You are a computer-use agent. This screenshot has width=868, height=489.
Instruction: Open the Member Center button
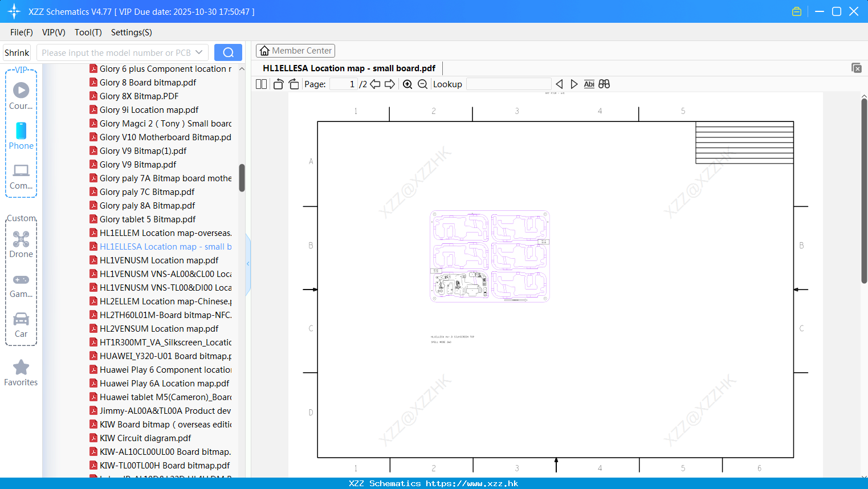coord(295,51)
